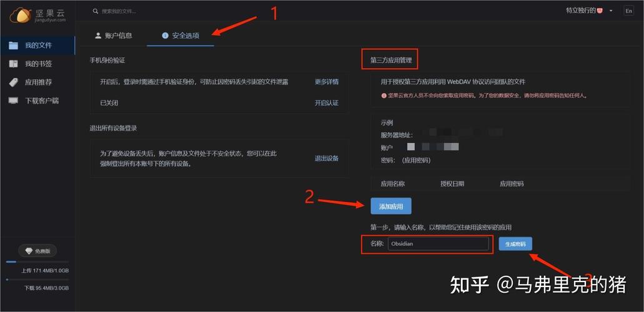Open 我的文件 in the sidebar
Image resolution: width=644 pixels, height=312 pixels.
point(37,45)
